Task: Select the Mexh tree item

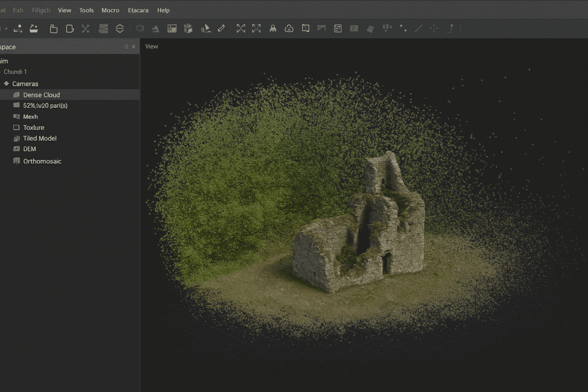Action: pos(30,117)
